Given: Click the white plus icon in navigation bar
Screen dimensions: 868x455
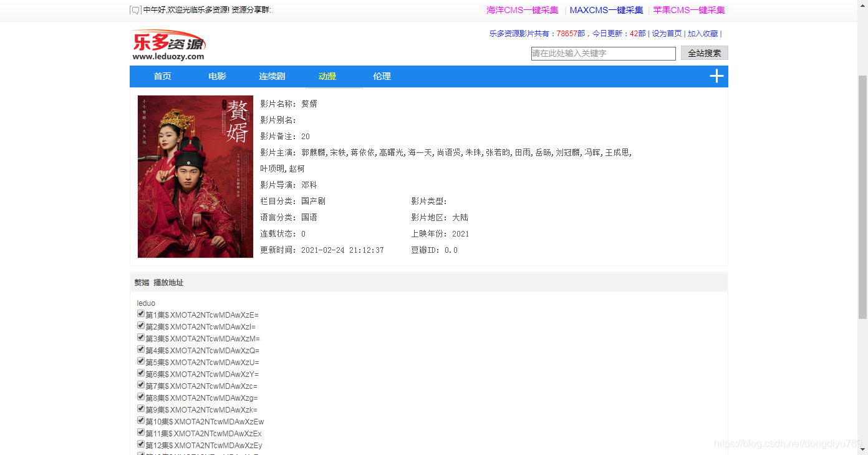Looking at the screenshot, I should tap(717, 76).
